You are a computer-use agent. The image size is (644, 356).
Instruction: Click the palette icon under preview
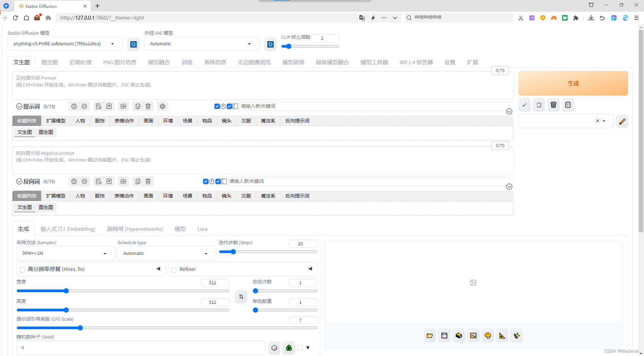pyautogui.click(x=488, y=336)
